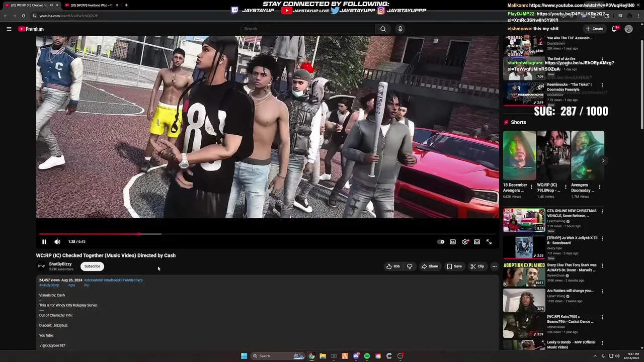Viewport: 644px width, 362px height.
Task: Create a clip with the Clip button
Action: [477, 266]
